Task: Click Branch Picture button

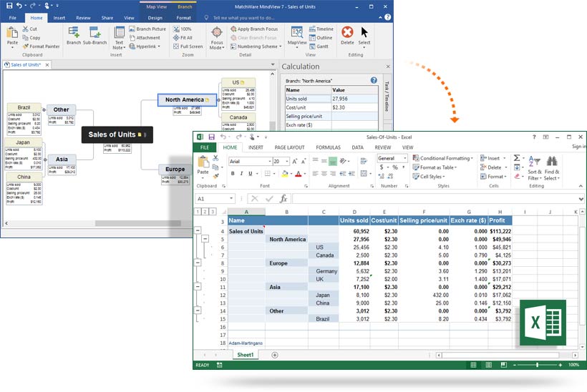Action: point(147,29)
